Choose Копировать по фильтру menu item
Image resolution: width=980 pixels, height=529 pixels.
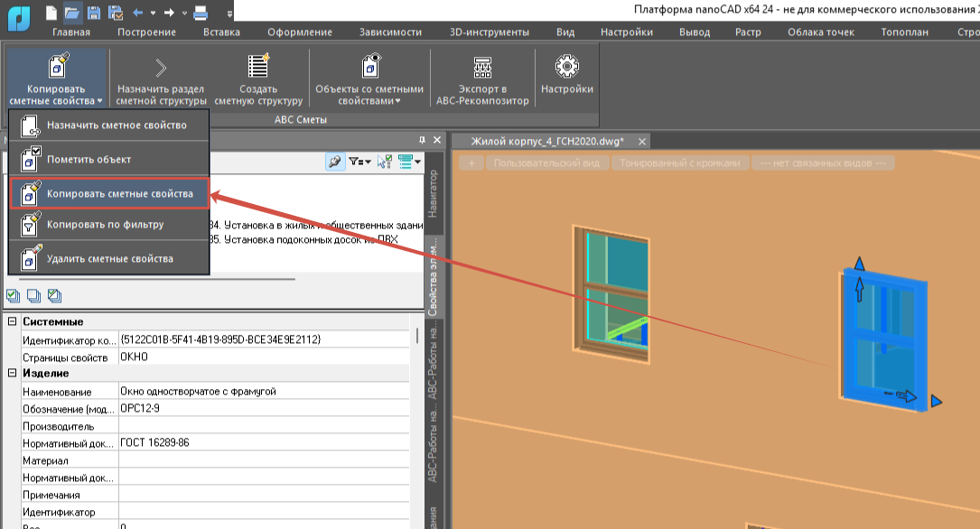click(108, 224)
